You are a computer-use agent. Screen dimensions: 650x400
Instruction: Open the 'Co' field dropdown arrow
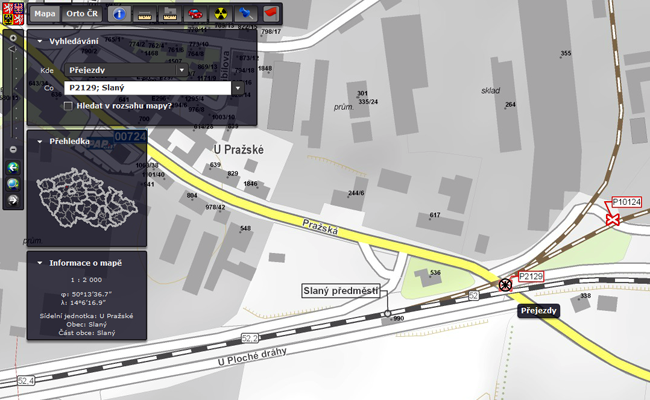point(238,88)
